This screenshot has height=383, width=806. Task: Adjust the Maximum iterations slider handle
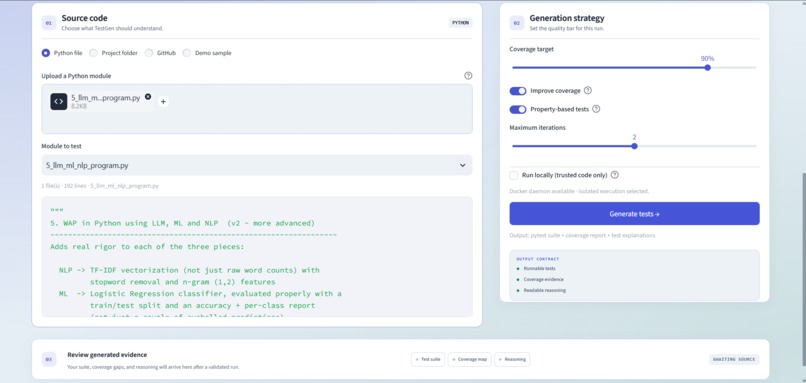click(x=634, y=146)
